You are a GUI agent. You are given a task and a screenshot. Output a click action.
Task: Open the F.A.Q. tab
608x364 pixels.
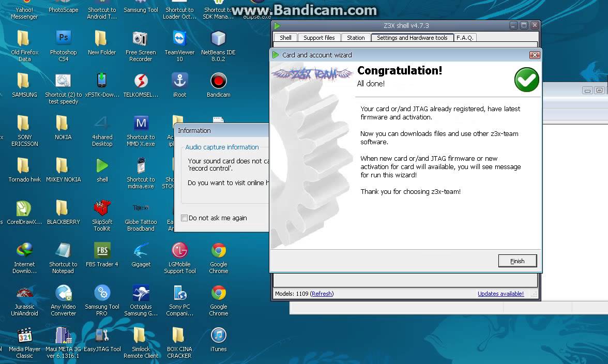(x=465, y=38)
